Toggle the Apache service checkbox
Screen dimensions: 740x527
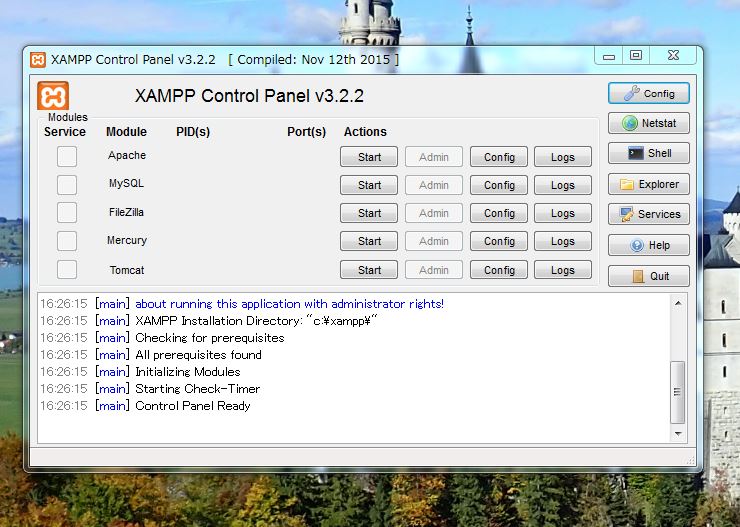66,156
